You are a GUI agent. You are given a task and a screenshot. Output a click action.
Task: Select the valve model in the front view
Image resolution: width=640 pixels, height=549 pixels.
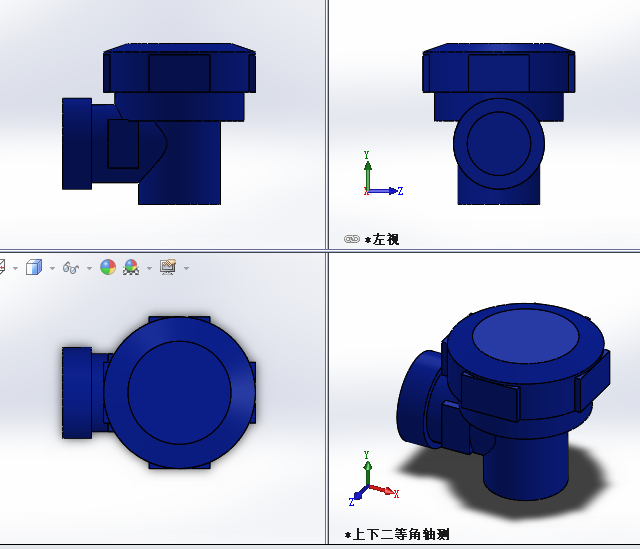[159, 124]
